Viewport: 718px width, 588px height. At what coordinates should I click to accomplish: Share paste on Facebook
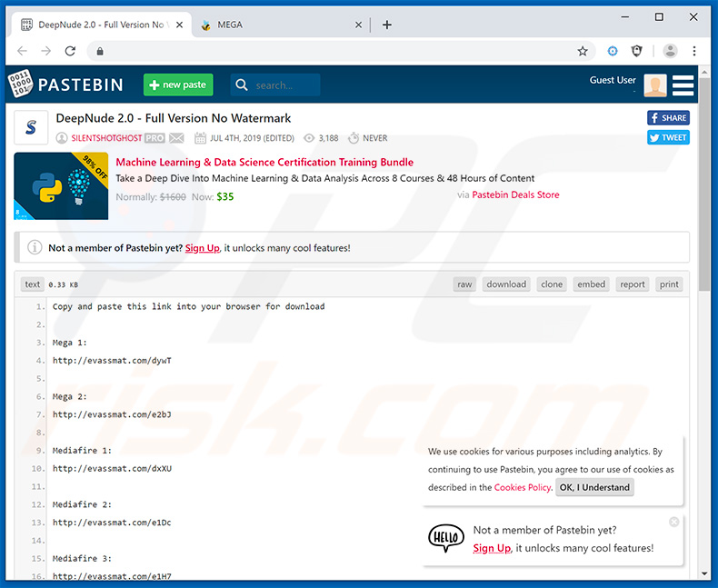coord(668,118)
